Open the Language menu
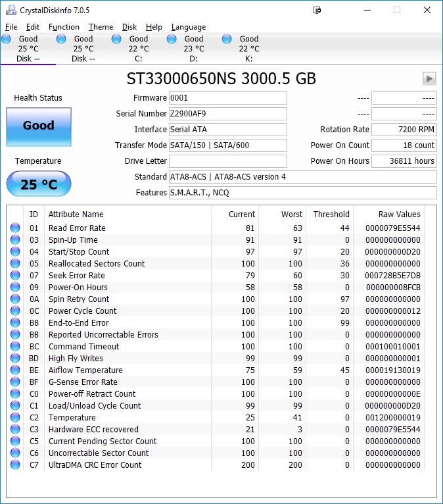 click(x=189, y=27)
